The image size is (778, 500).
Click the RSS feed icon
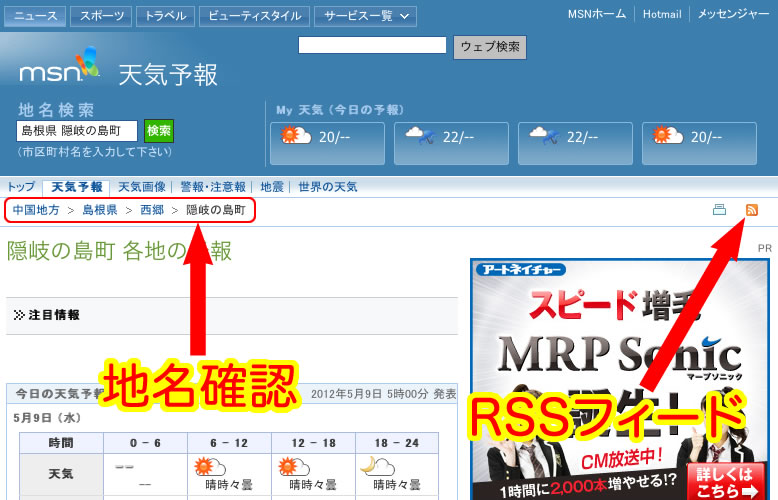pos(752,210)
